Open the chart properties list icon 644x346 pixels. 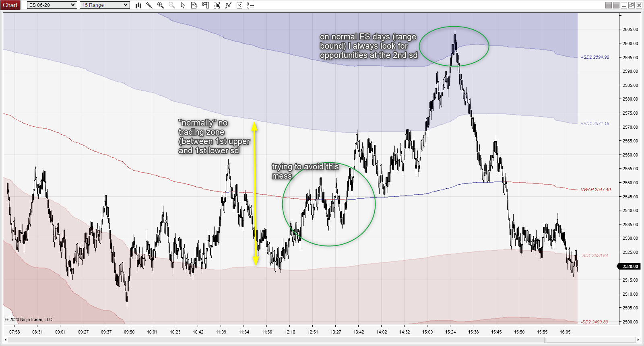251,5
